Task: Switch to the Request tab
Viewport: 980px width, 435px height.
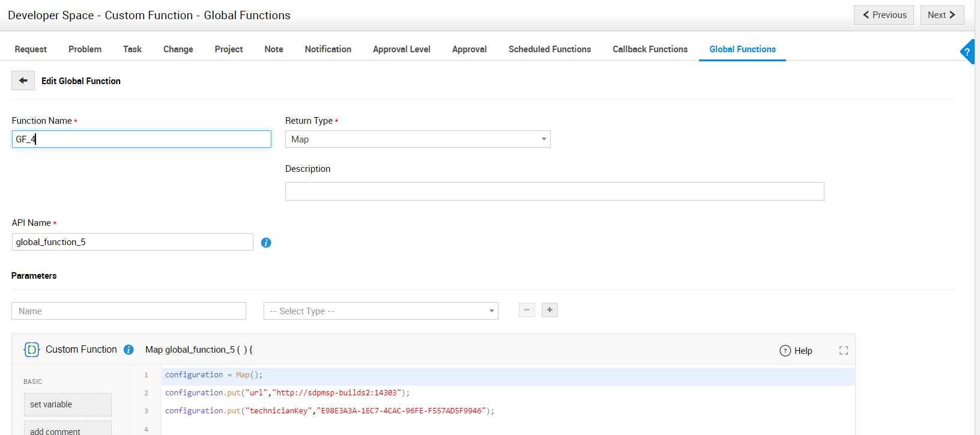Action: tap(31, 49)
